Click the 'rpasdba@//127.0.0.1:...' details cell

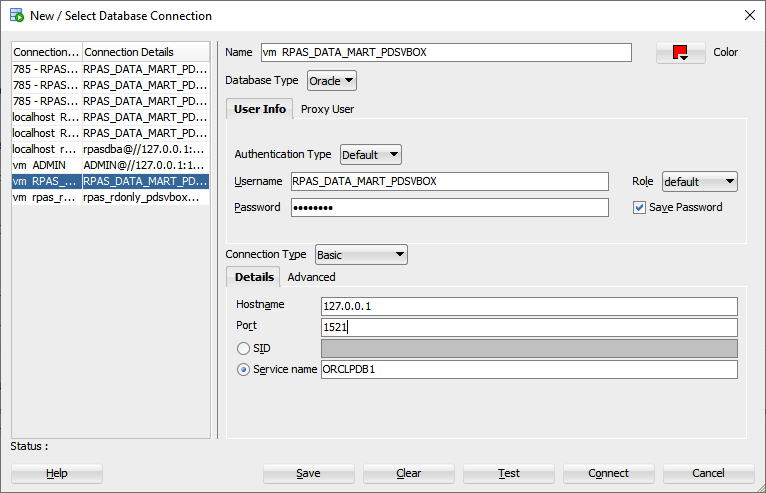[x=146, y=149]
